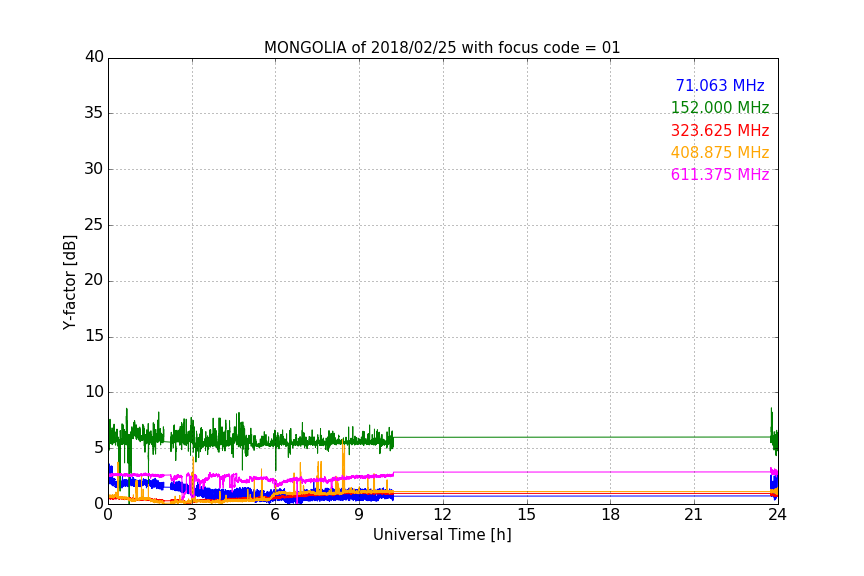Select the blue 71.063 MHz legend entry
The width and height of the screenshot is (864, 576).
719,86
